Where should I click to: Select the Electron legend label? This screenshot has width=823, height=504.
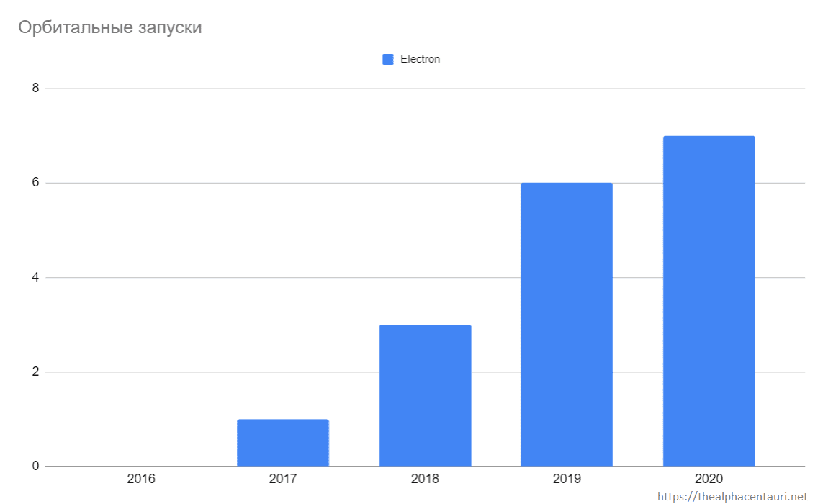coord(420,60)
